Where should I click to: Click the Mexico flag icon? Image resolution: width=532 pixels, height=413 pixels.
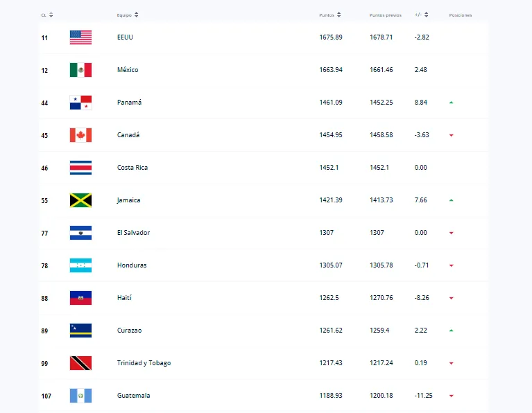(80, 70)
